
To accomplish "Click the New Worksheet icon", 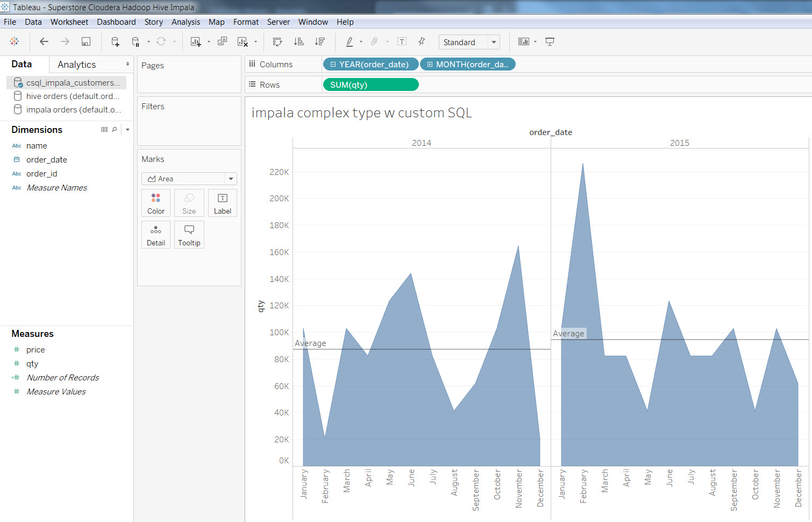I will [x=196, y=42].
